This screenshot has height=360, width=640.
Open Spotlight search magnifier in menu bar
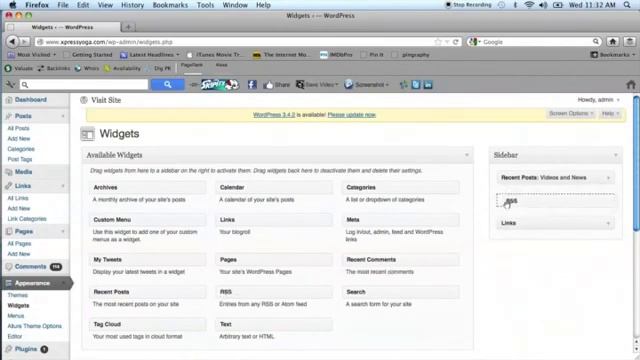[627, 5]
